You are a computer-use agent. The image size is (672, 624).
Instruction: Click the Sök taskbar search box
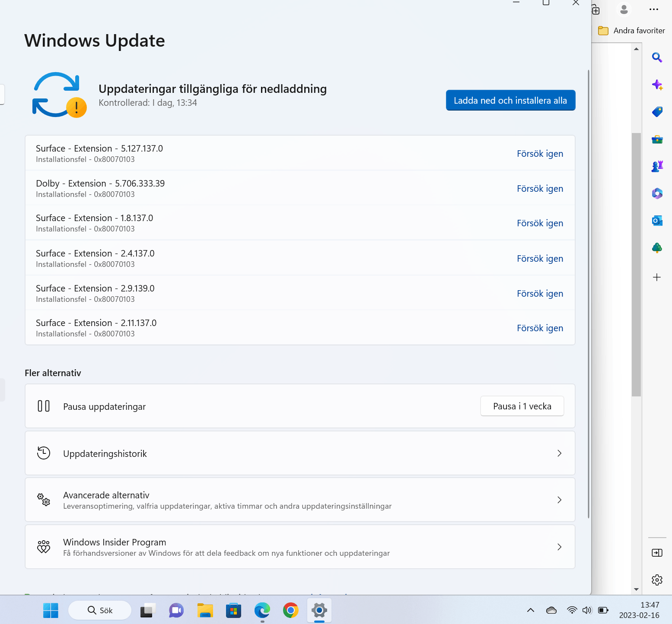point(100,610)
